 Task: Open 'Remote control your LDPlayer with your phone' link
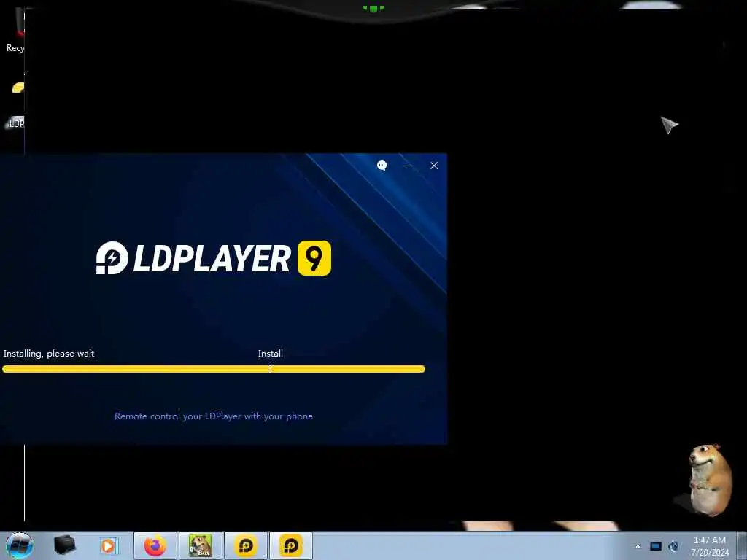[214, 416]
